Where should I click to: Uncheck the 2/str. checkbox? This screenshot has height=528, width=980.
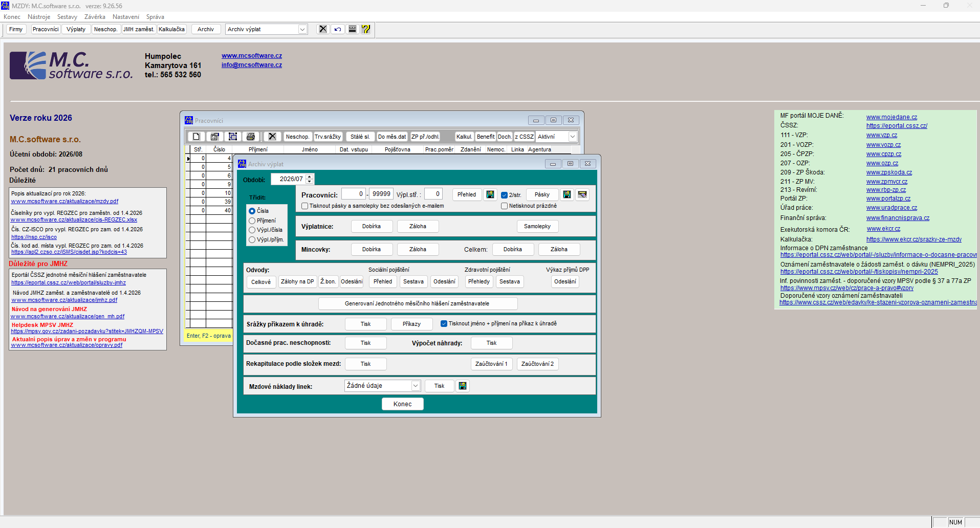(504, 195)
